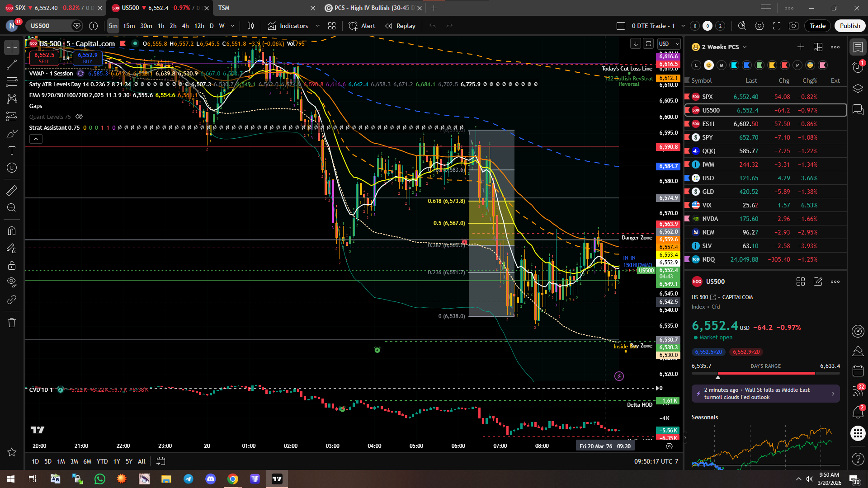
Task: Select the 15m timeframe
Action: [x=129, y=26]
